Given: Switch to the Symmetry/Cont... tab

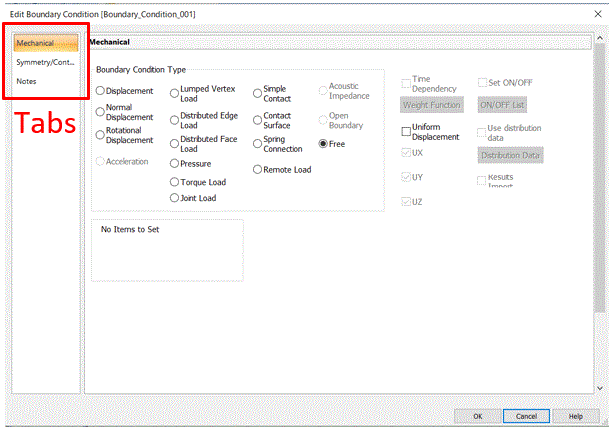Looking at the screenshot, I should pyautogui.click(x=45, y=62).
